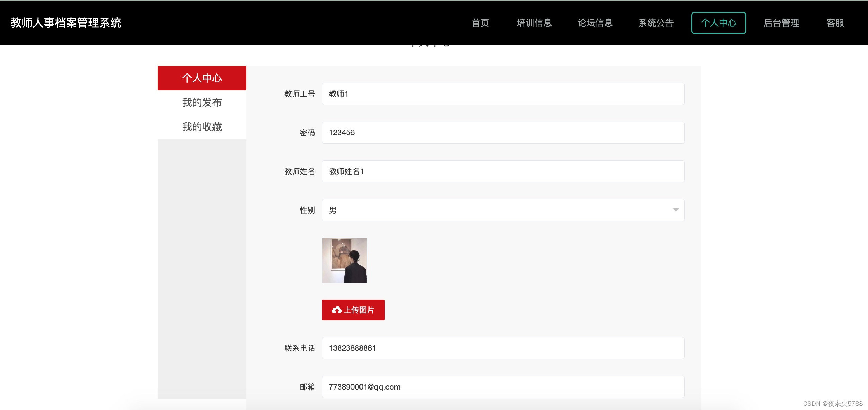
Task: Click the highlighted 个人中心 nav button
Action: click(718, 23)
